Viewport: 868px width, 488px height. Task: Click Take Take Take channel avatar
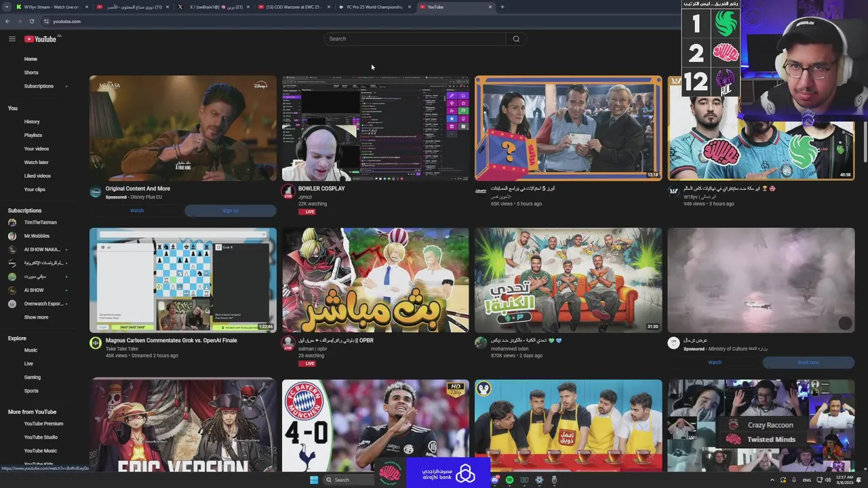click(x=96, y=343)
